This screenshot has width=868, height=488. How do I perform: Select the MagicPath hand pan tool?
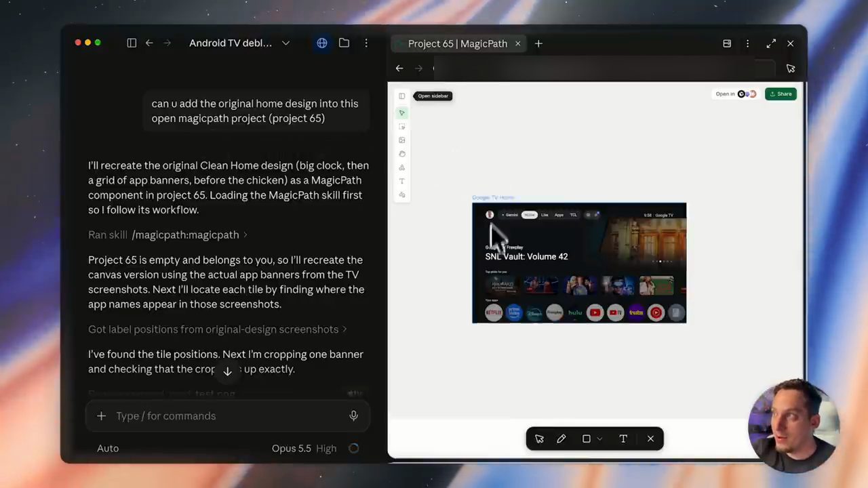(401, 154)
